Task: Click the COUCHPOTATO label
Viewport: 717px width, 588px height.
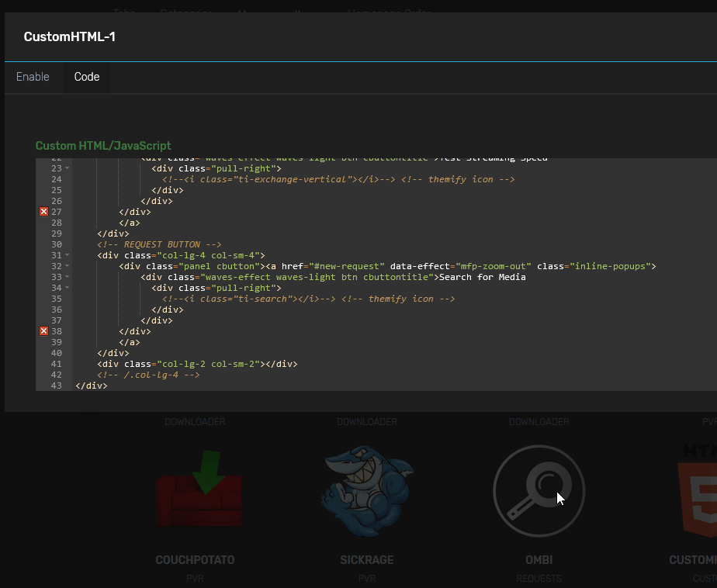Action: click(x=195, y=560)
